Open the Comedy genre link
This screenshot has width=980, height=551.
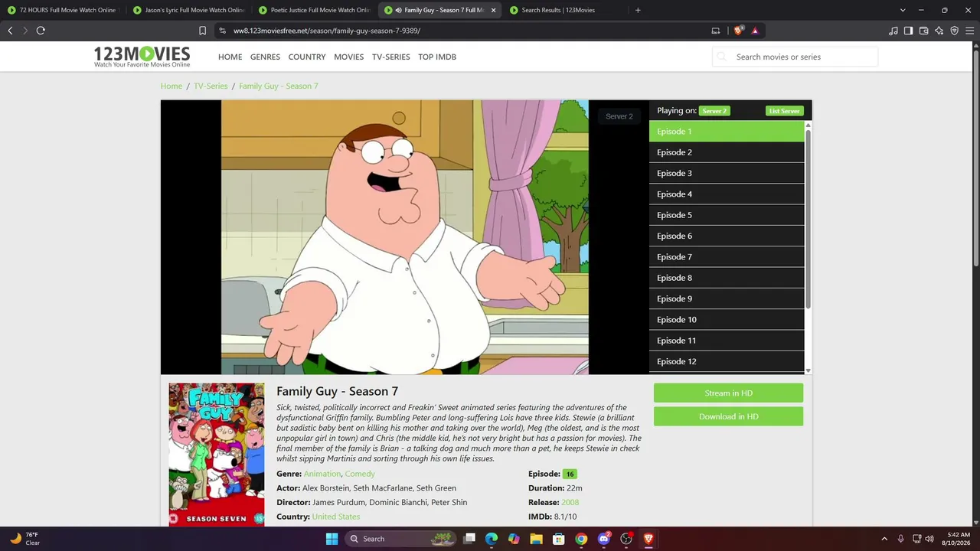(x=360, y=474)
